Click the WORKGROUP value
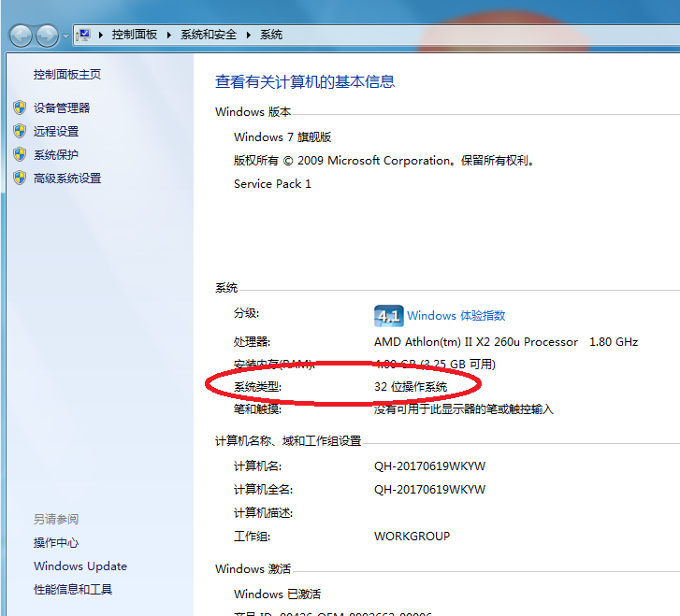Viewport: 680px width, 616px height. click(x=412, y=537)
